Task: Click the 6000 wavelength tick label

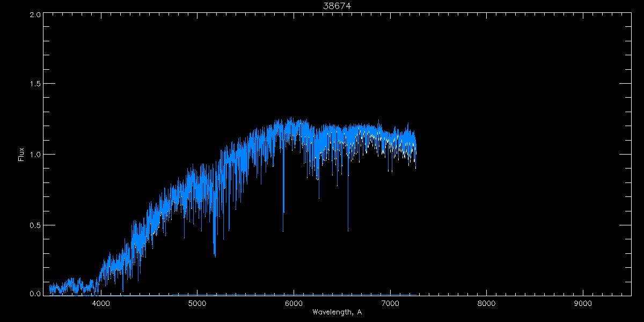Action: [294, 303]
